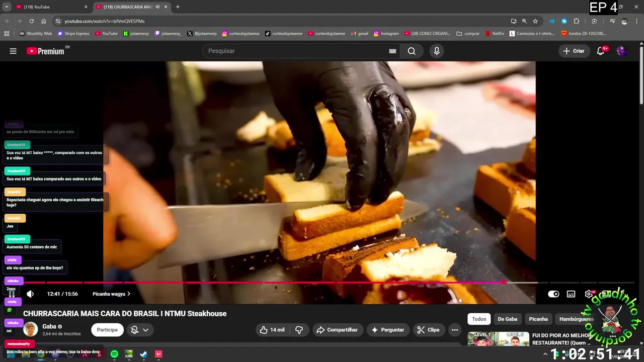The height and width of the screenshot is (362, 644).
Task: Open Spotify from the taskbar
Action: (114, 354)
